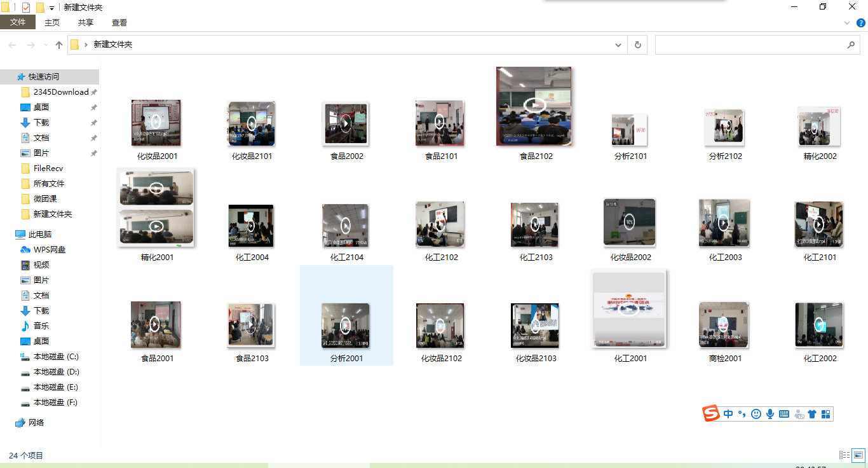868x468 pixels.
Task: Switch to details view in the status bar
Action: (x=844, y=455)
